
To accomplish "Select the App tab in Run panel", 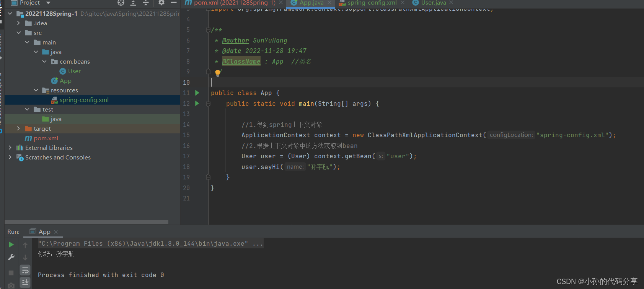I will (44, 232).
